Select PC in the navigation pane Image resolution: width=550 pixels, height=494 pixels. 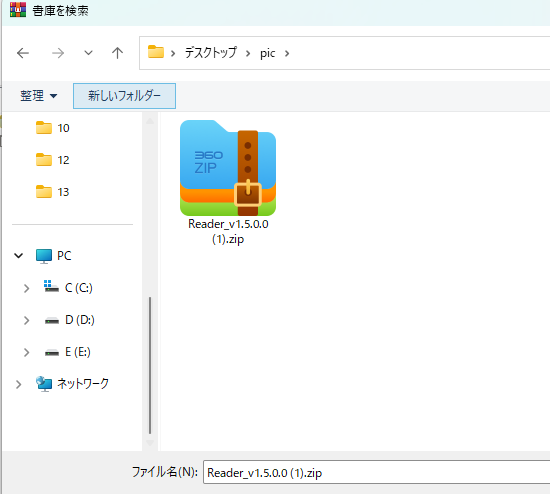(x=53, y=256)
